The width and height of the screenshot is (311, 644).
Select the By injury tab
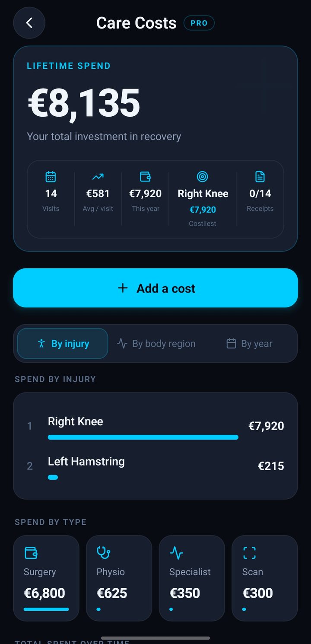pyautogui.click(x=63, y=344)
